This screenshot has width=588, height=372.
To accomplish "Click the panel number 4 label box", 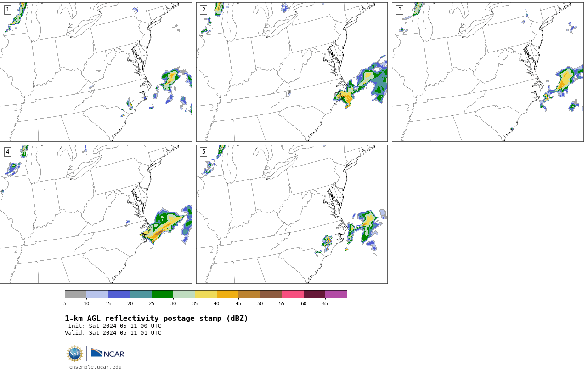I will point(8,152).
